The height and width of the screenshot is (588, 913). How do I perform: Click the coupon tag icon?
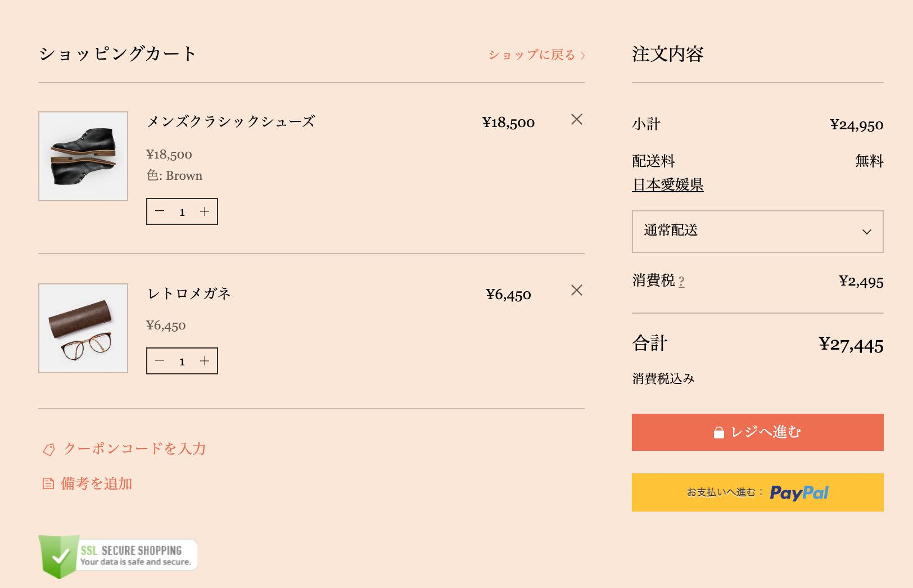[49, 449]
